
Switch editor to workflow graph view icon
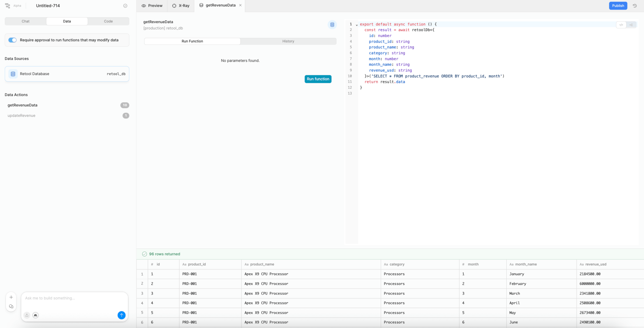tap(631, 25)
